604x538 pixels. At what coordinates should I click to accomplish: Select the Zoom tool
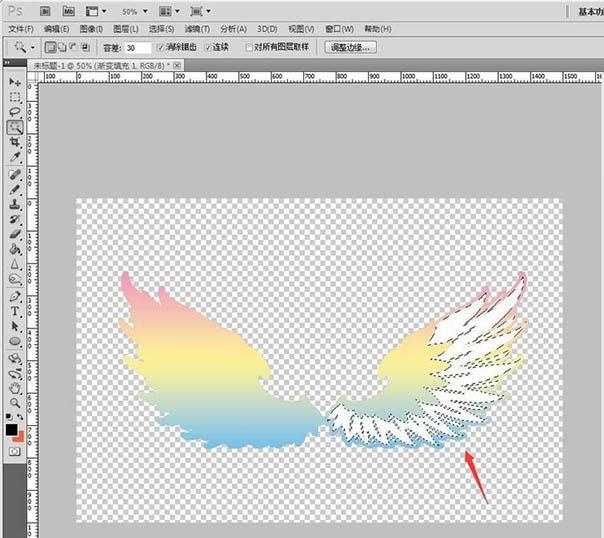pyautogui.click(x=15, y=403)
